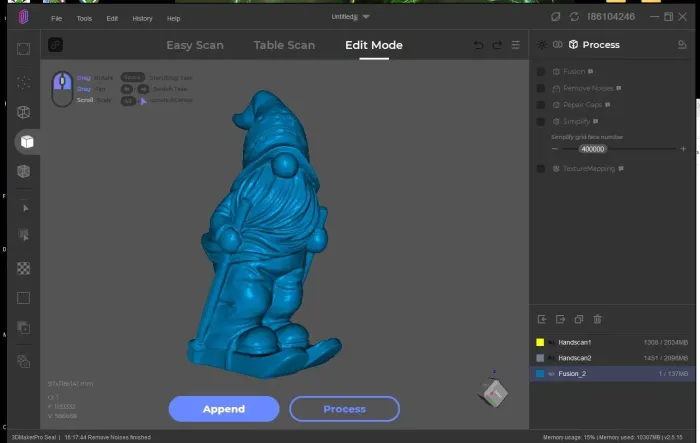700x443 pixels.
Task: Choose the sidebar tool below the arrow pointer
Action: pyautogui.click(x=24, y=235)
